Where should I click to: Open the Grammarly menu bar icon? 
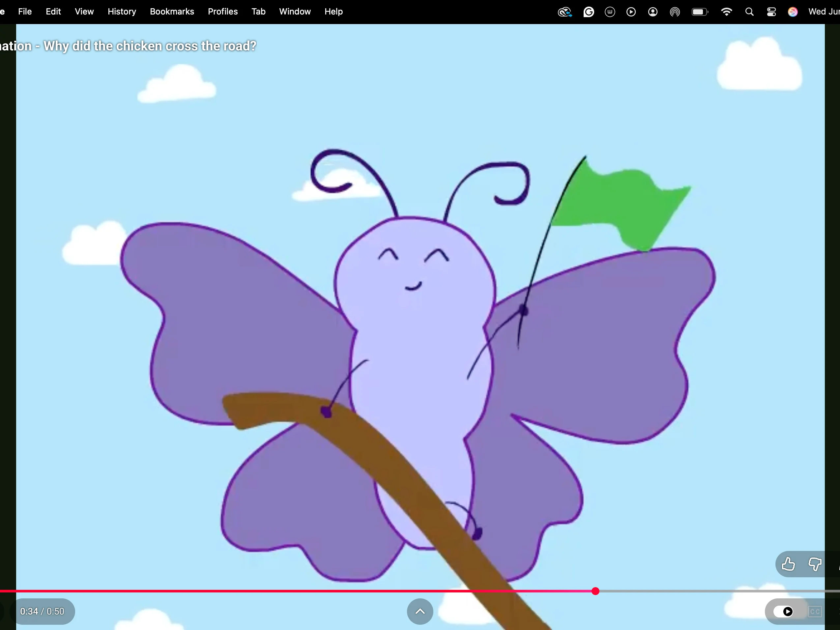[x=589, y=12]
